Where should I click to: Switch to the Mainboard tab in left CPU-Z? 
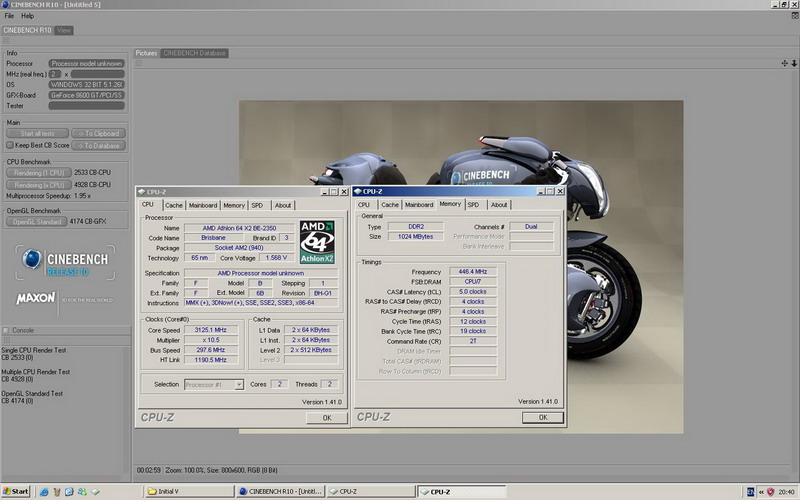point(203,205)
